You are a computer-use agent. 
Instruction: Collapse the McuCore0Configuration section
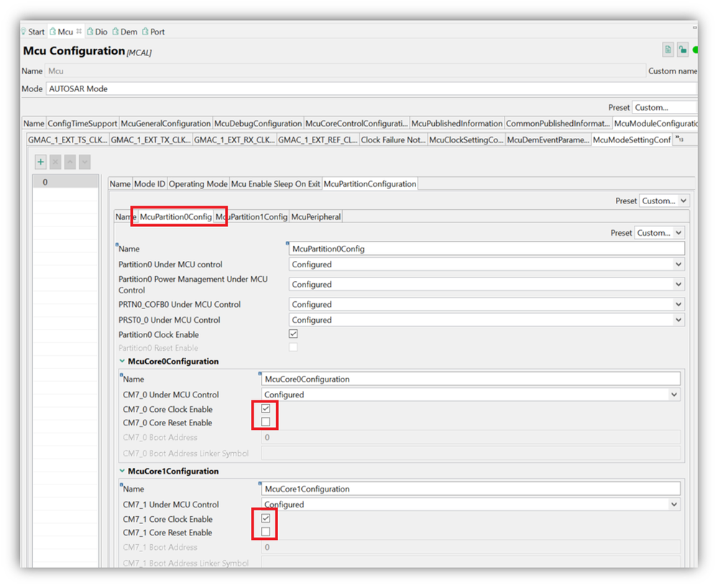coord(122,362)
